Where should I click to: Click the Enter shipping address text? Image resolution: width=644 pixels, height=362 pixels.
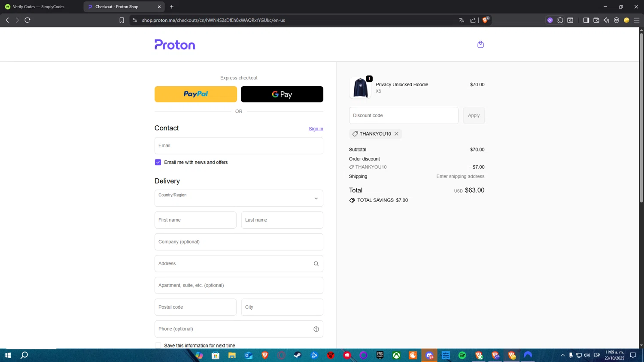pos(460,177)
